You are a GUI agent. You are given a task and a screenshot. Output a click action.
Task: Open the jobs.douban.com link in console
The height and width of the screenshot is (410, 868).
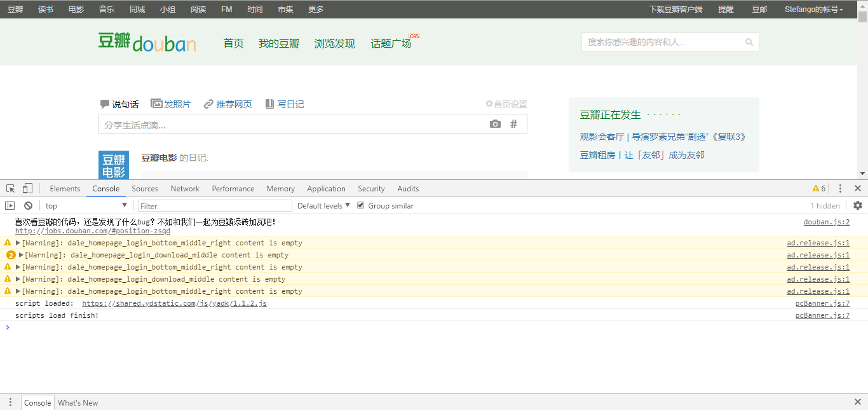pyautogui.click(x=93, y=231)
